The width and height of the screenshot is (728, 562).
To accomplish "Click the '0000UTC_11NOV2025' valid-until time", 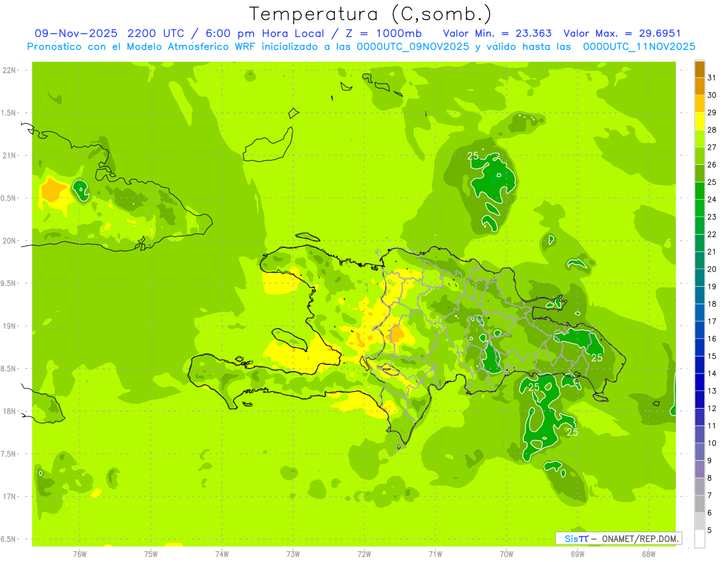I will pyautogui.click(x=639, y=46).
